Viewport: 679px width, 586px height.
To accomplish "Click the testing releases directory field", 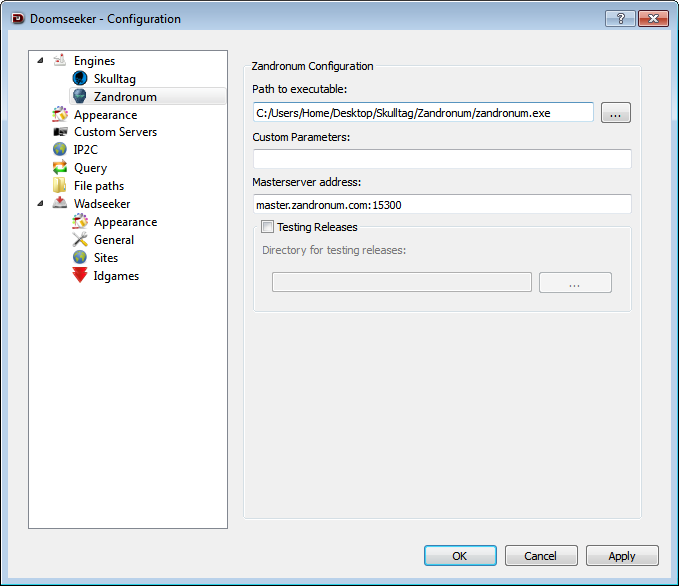I will (x=401, y=282).
